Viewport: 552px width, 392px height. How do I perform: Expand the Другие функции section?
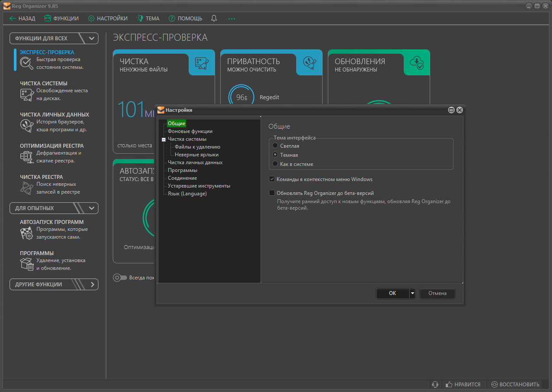pos(54,285)
